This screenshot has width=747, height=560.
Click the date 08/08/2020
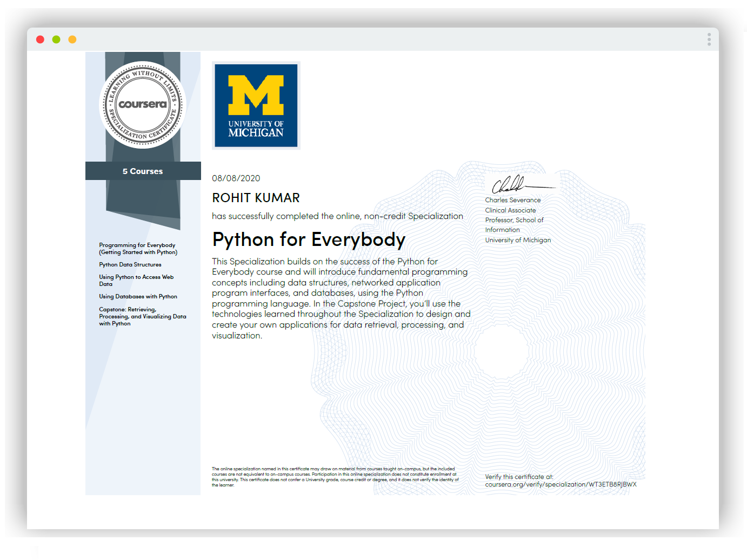(236, 178)
